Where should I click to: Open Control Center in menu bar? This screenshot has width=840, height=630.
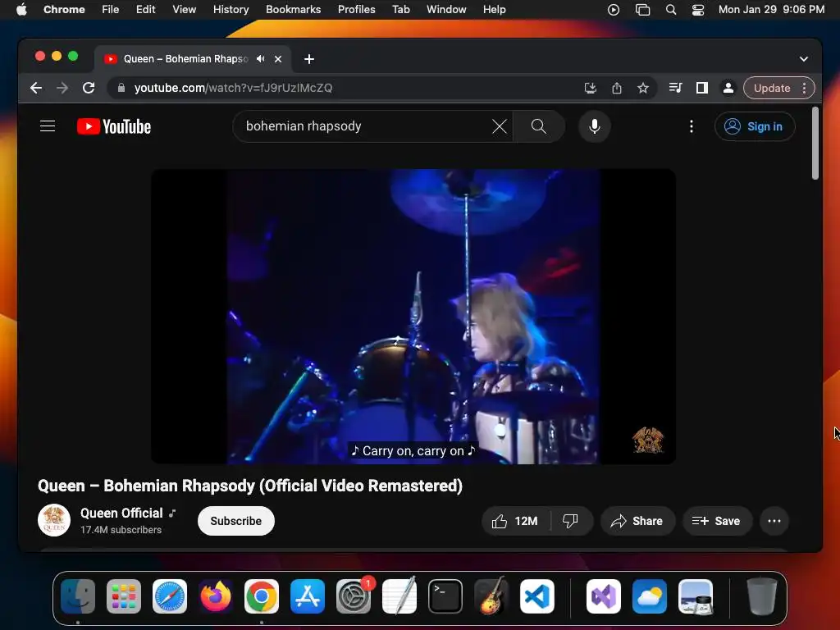point(698,9)
